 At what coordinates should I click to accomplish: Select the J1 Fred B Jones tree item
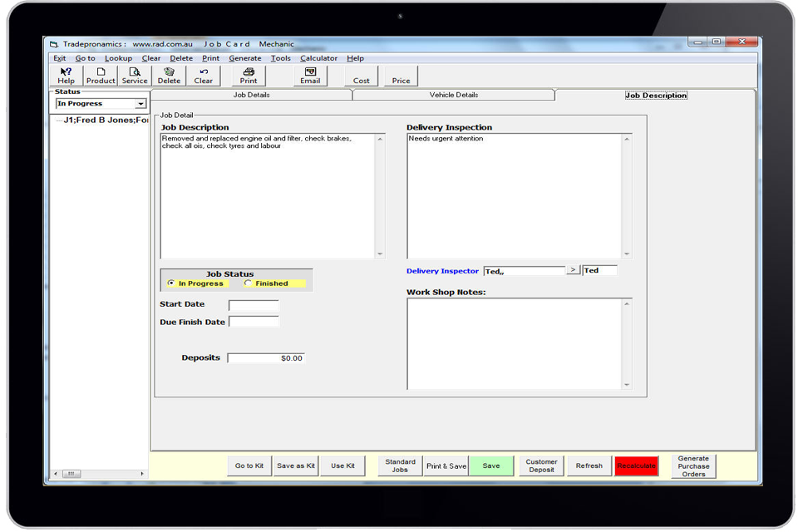pos(104,121)
